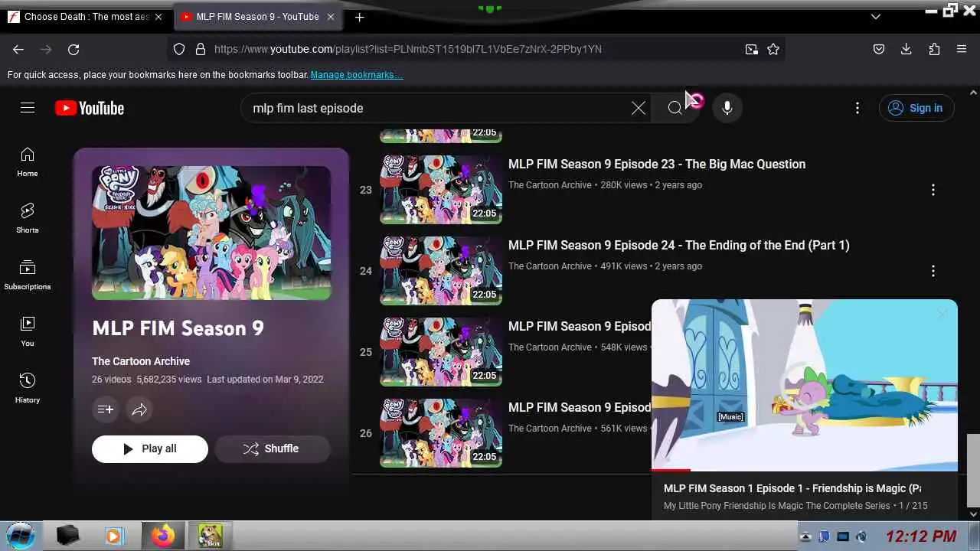The height and width of the screenshot is (551, 980).
Task: Open Home in the sidebar
Action: pyautogui.click(x=28, y=161)
